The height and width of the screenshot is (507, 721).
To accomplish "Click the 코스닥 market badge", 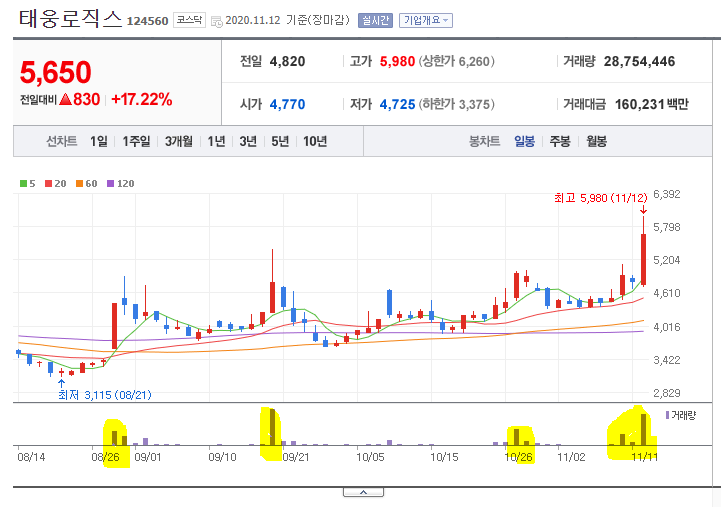I will 189,20.
